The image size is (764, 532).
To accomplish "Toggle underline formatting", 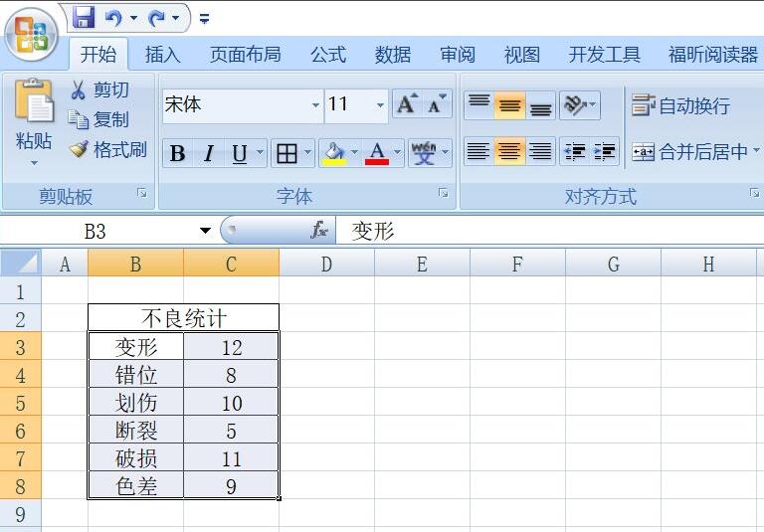I will tap(239, 153).
